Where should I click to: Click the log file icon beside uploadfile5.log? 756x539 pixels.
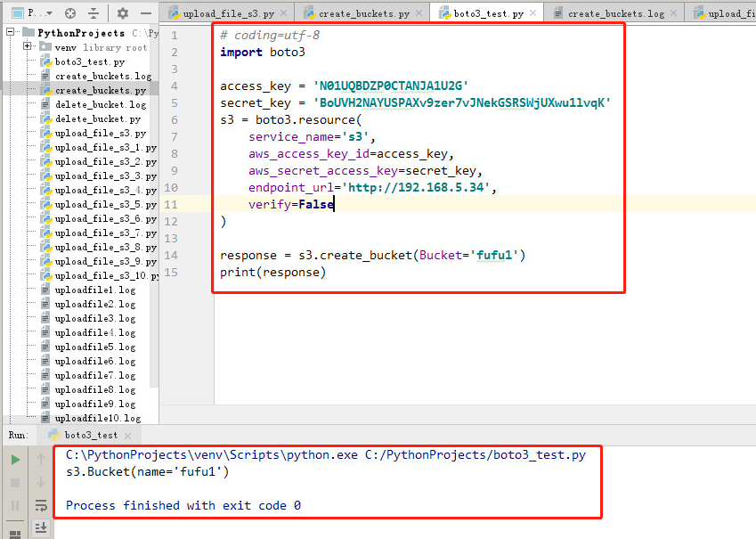[x=45, y=347]
